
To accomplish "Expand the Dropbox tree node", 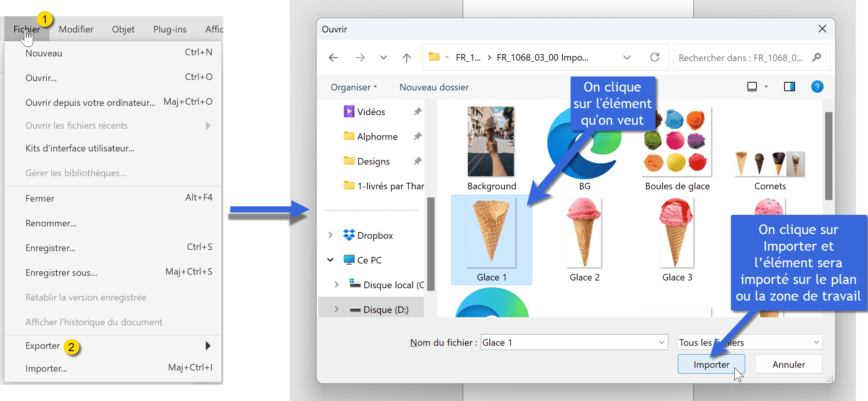I will pos(331,235).
